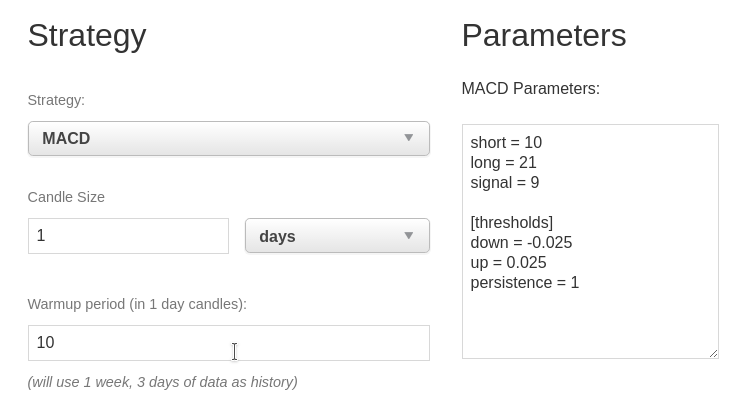Image resolution: width=752 pixels, height=409 pixels.
Task: Click the "Strategy:" field label
Action: pos(56,100)
